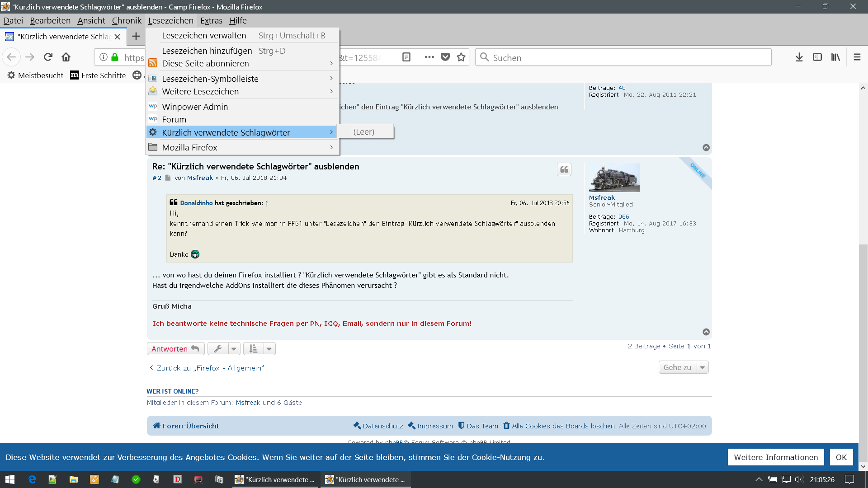Toggle the sidebar view icon
The image size is (868, 488).
point(817,57)
